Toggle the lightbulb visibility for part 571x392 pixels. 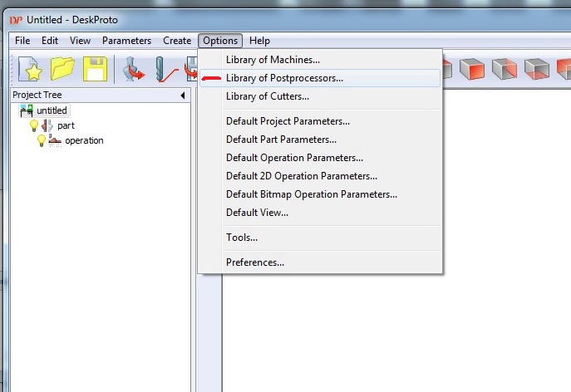pyautogui.click(x=34, y=125)
